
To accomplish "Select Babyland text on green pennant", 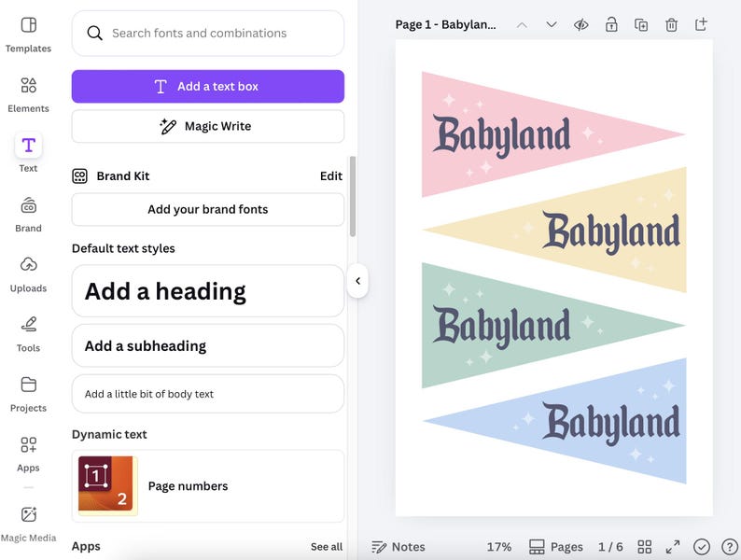I will (501, 327).
